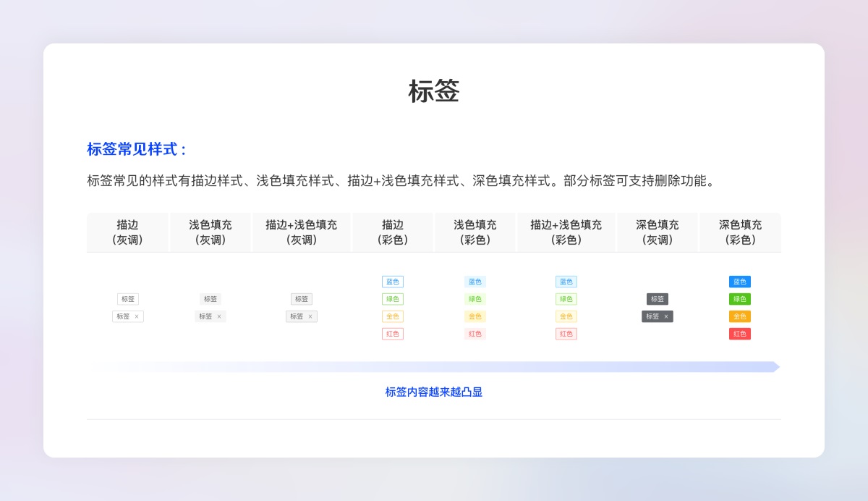Click the plain outlined gray 标签 tag without X
The height and width of the screenshot is (501, 868).
[x=127, y=299]
